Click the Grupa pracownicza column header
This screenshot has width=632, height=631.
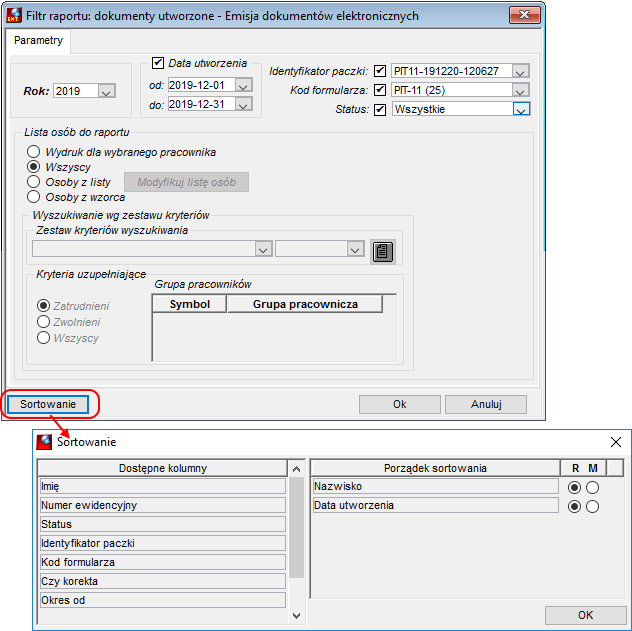pos(305,304)
